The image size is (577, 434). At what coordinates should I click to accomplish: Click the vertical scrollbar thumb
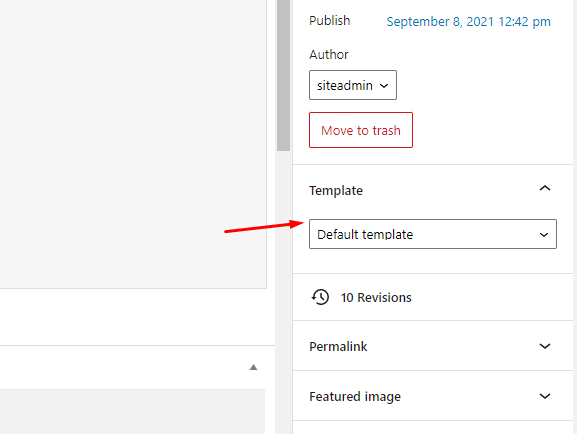[x=283, y=75]
